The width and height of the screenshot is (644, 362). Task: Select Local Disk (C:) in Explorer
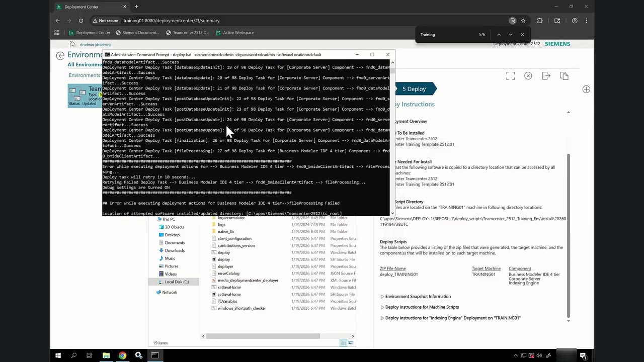tap(177, 282)
